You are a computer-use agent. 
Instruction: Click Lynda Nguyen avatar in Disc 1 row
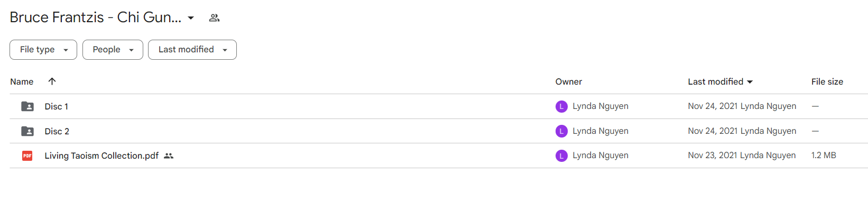561,106
